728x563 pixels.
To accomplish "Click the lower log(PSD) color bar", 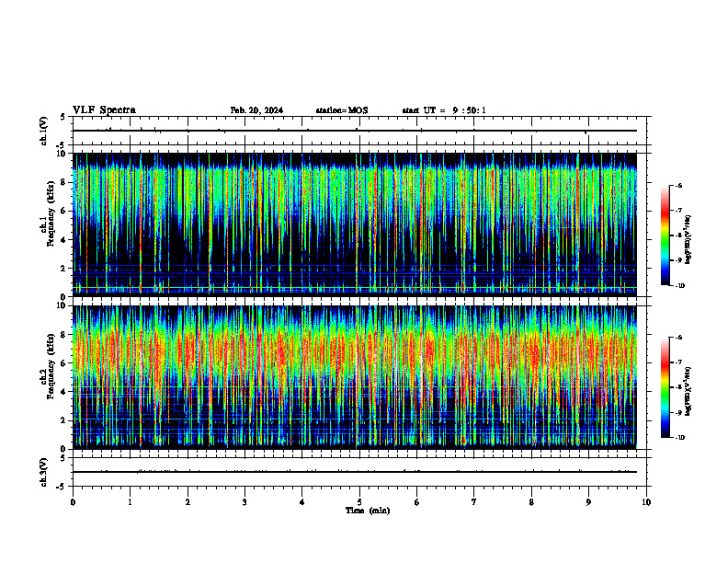I will [665, 387].
